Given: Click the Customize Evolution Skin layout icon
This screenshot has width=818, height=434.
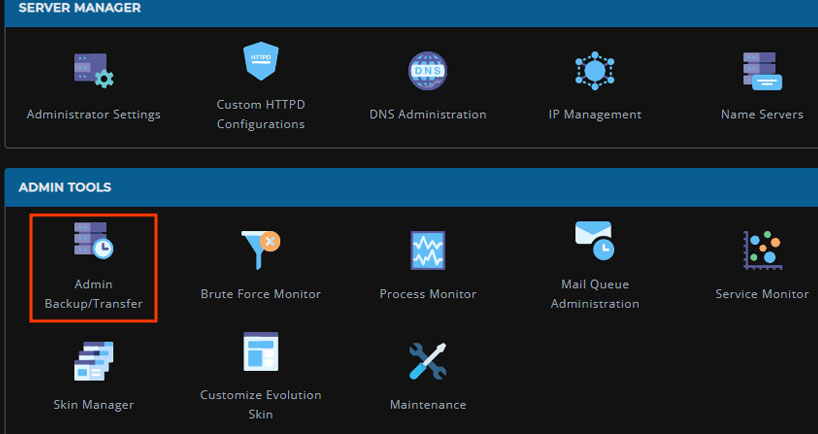Looking at the screenshot, I should click(261, 352).
